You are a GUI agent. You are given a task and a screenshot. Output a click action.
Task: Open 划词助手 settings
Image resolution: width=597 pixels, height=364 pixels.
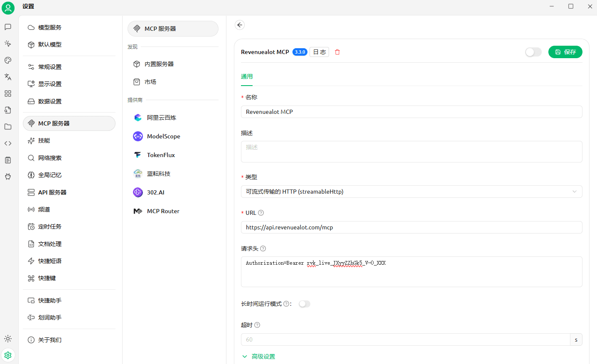pos(69,317)
